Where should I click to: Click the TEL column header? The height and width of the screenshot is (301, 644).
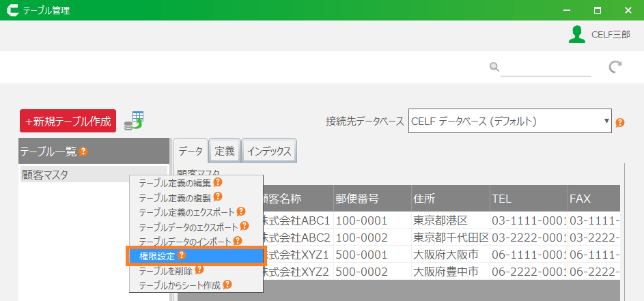(528, 199)
